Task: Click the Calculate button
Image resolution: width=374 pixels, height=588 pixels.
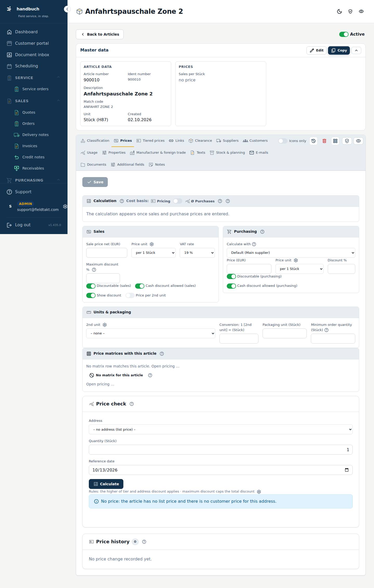Action: (x=106, y=484)
